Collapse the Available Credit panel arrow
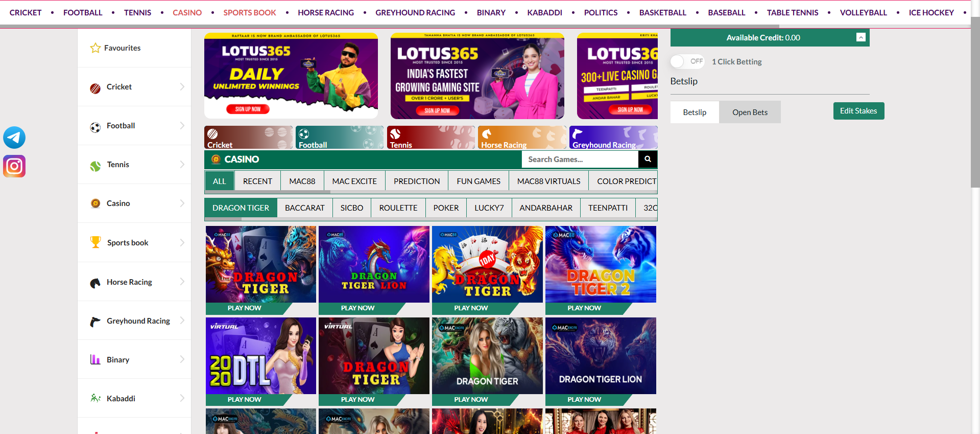 click(x=861, y=37)
